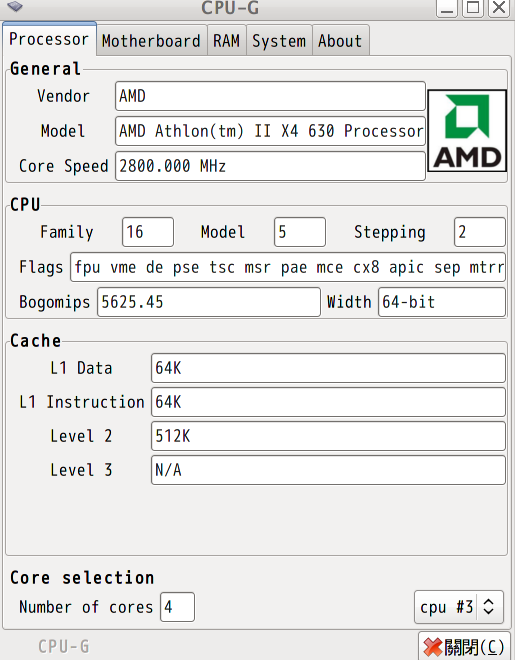Open the cpu #3 core dropdown
The width and height of the screenshot is (515, 660).
[x=459, y=607]
